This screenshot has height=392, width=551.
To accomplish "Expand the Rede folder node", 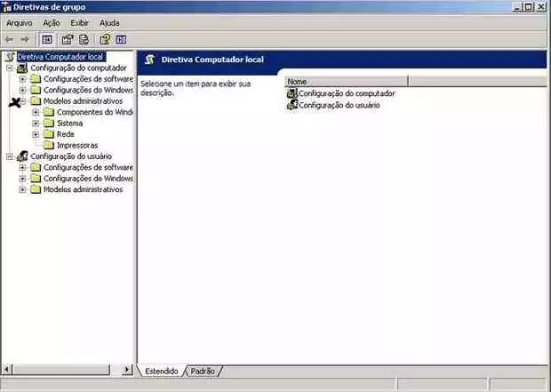I will [36, 134].
